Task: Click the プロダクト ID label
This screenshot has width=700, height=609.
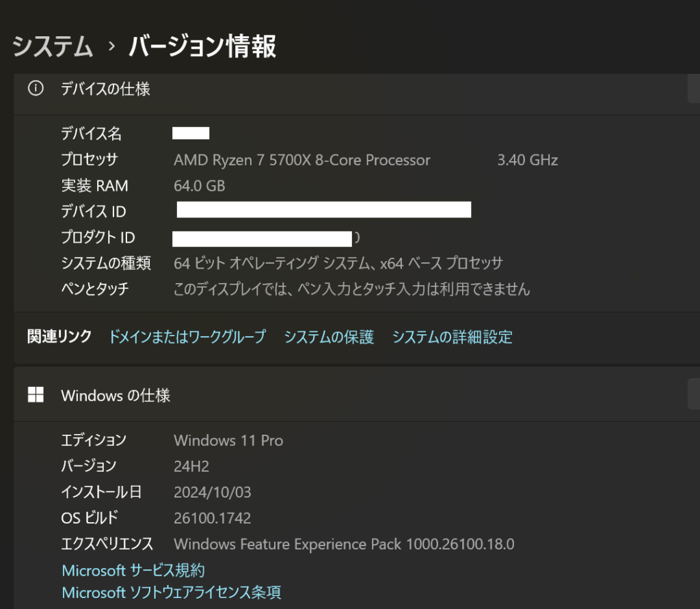Action: tap(98, 237)
